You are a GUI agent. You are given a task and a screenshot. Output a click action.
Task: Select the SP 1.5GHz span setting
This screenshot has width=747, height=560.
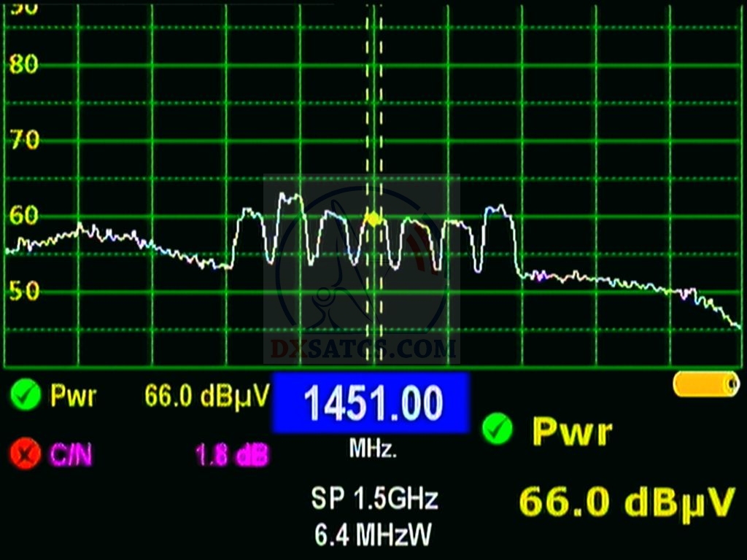(375, 499)
